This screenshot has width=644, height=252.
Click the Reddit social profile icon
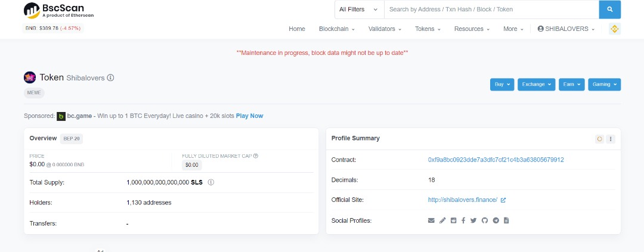453,220
